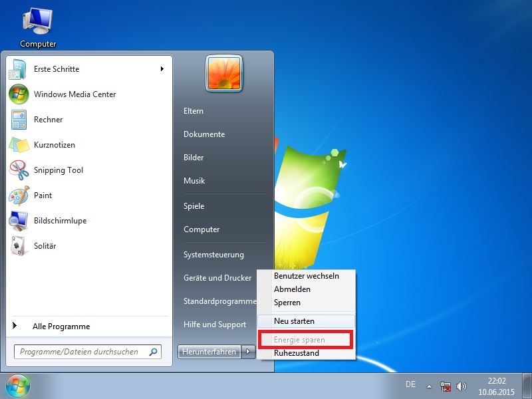Open Standardprogramme
This screenshot has height=399, width=532.
click(x=220, y=301)
